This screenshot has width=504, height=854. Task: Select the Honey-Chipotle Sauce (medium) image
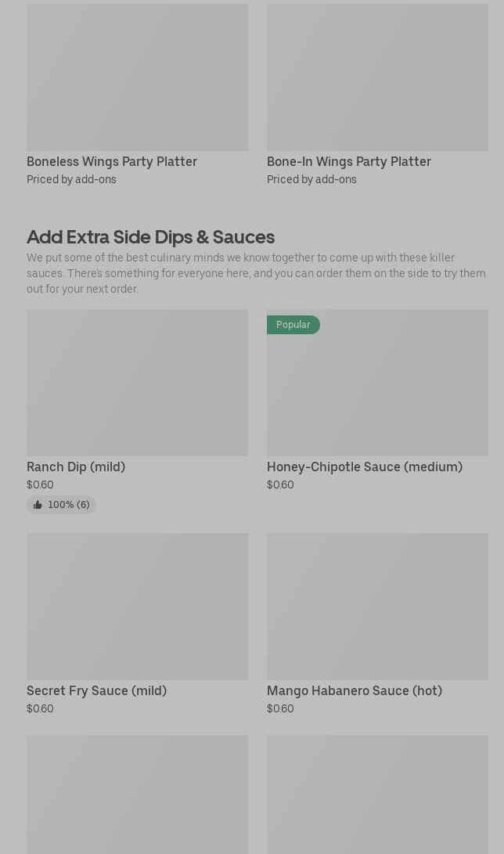[x=377, y=390]
